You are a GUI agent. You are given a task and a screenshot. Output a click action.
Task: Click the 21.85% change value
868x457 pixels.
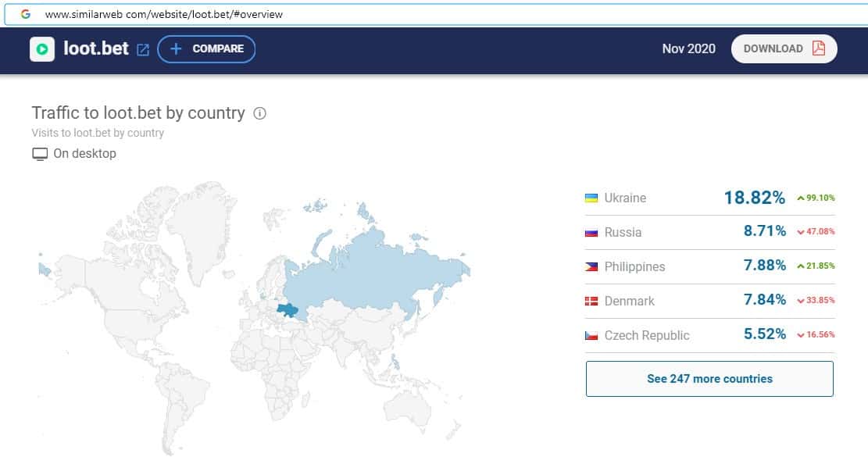coord(820,266)
